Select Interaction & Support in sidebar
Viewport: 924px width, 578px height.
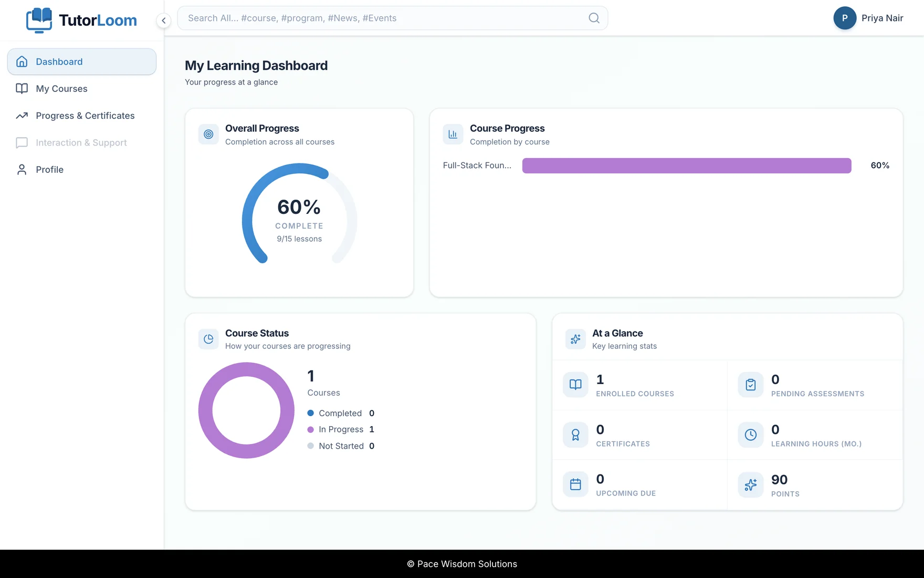pos(82,142)
